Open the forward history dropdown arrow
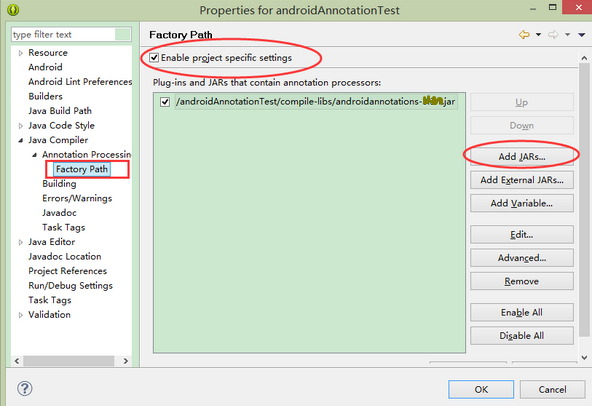The height and width of the screenshot is (406, 592). pyautogui.click(x=567, y=35)
